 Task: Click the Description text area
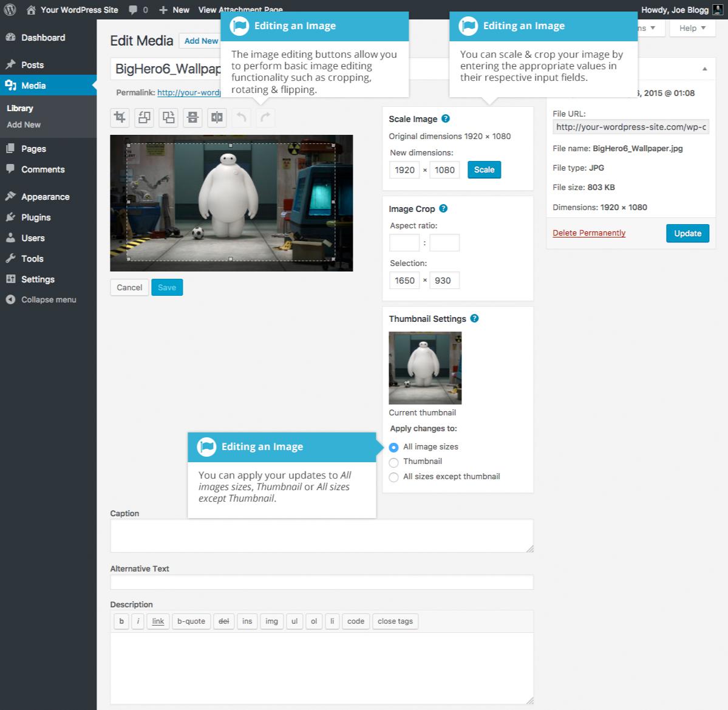[x=322, y=668]
